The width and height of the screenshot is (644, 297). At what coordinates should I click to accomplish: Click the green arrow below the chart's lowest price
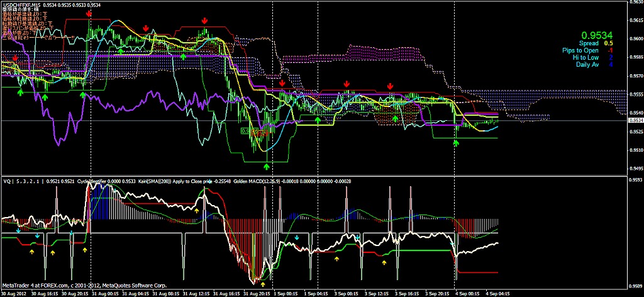click(x=267, y=167)
